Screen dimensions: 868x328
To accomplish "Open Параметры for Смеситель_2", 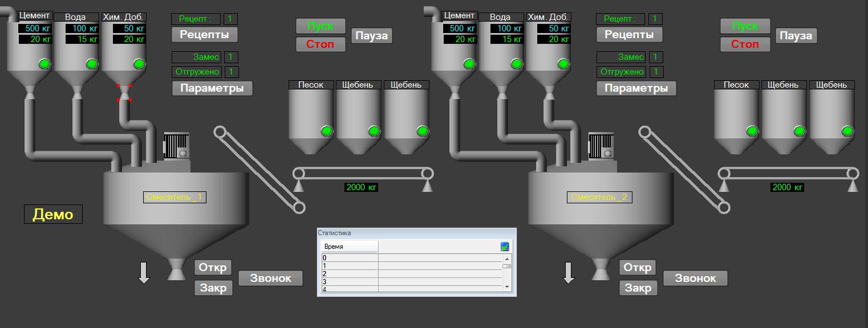I will point(636,88).
